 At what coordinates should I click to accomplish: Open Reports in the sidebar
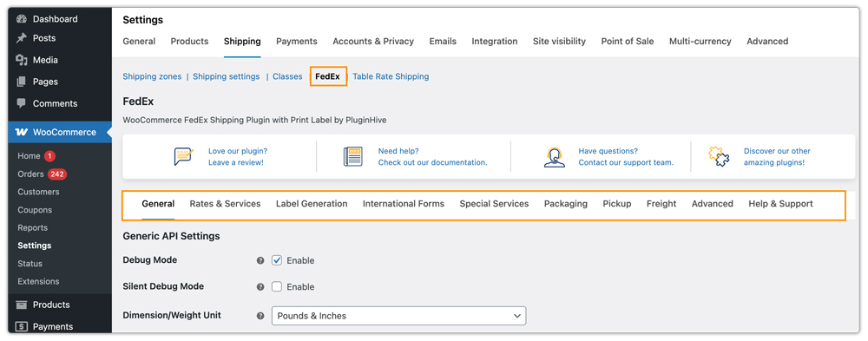point(33,227)
